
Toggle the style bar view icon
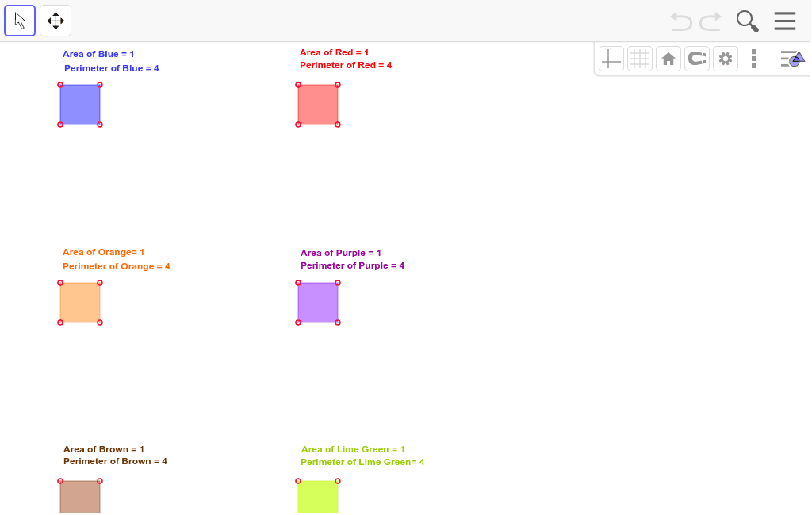(792, 59)
